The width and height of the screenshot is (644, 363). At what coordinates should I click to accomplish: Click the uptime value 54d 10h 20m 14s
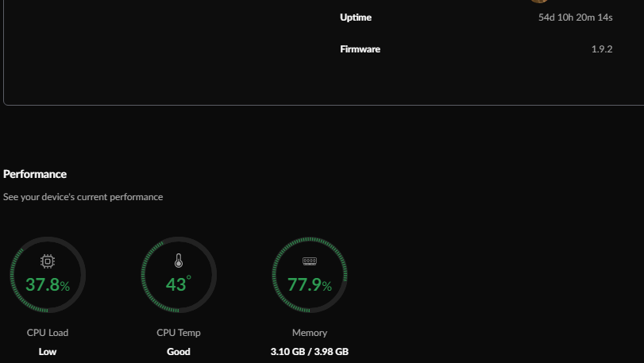(575, 17)
